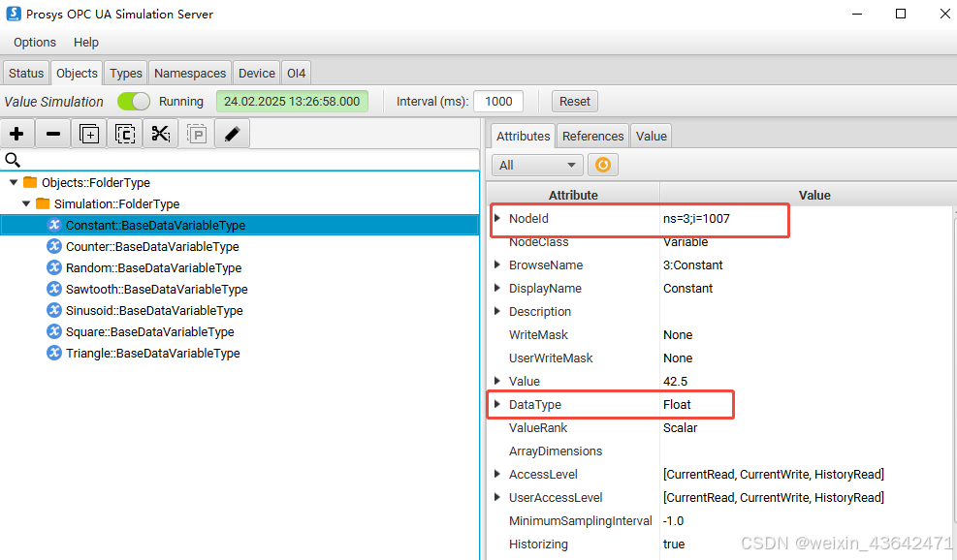Click the ns=3;i=1007 NodeId value
The width and height of the screenshot is (957, 560).
tap(696, 218)
